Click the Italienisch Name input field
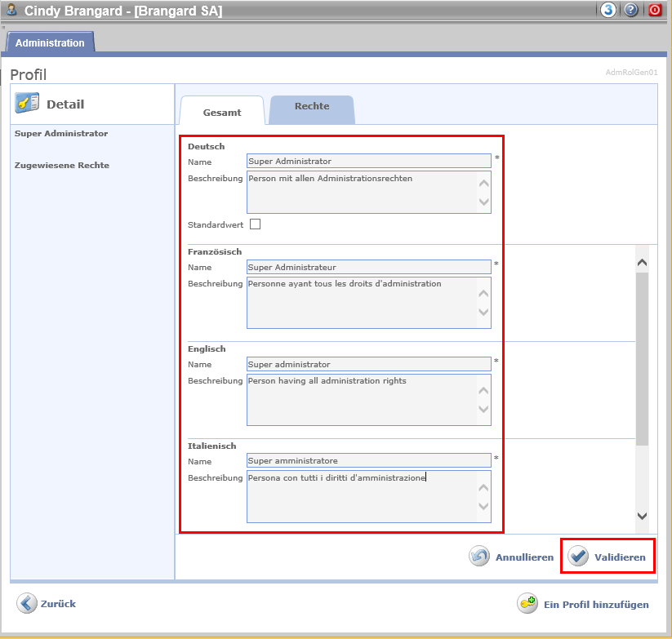Screen dimensions: 672x639 pos(368,461)
